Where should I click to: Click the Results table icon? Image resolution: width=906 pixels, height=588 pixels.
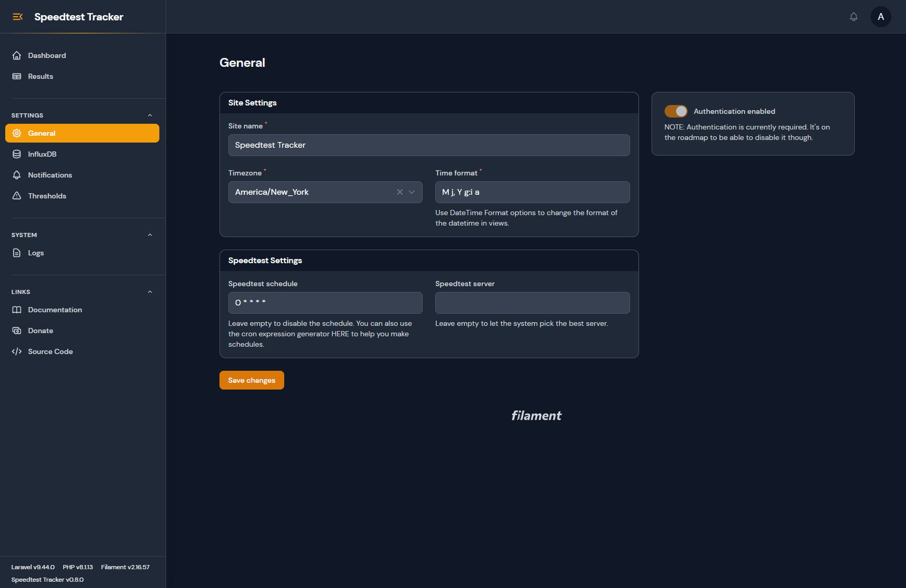(x=17, y=76)
